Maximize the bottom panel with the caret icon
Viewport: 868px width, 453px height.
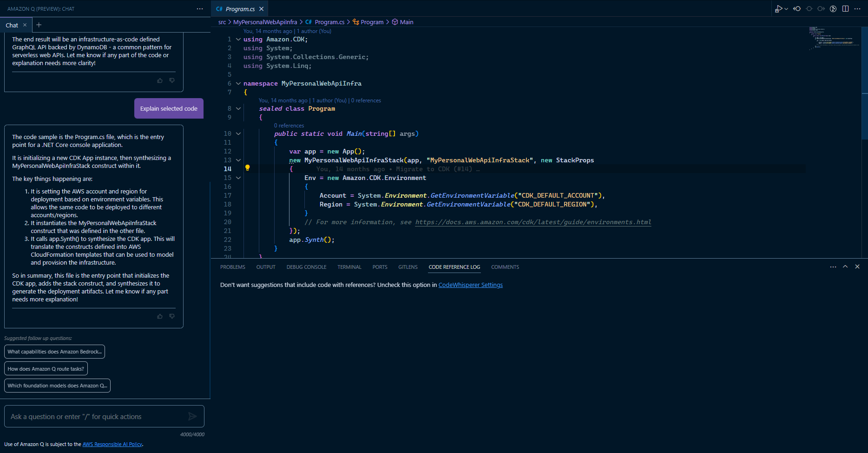point(845,266)
